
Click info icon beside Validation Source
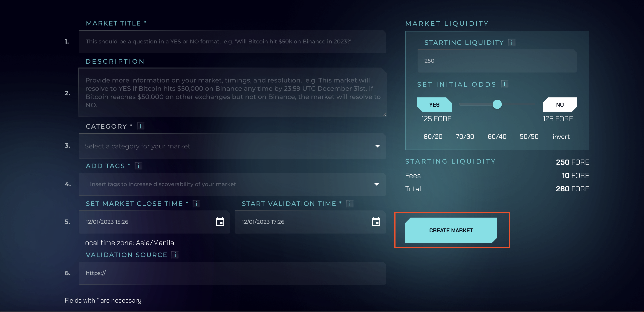point(175,255)
